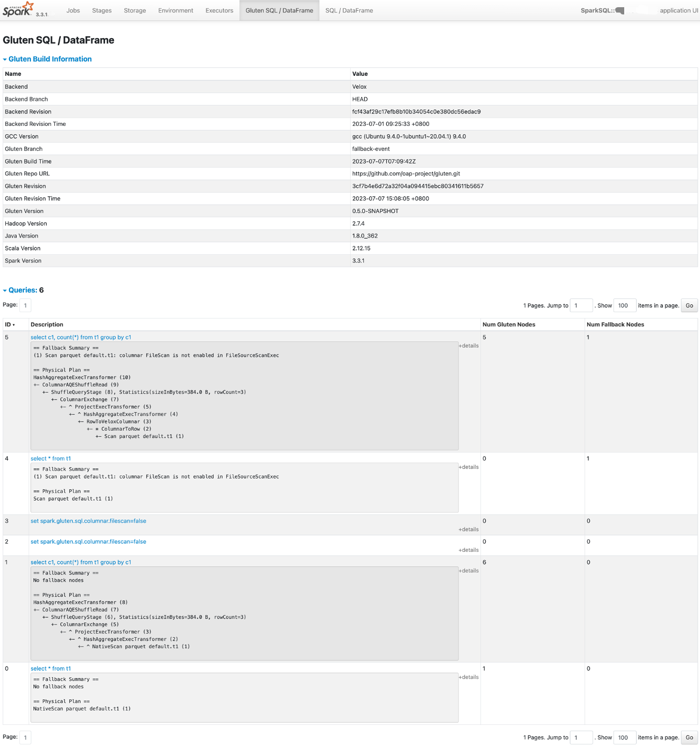This screenshot has height=747, width=700.
Task: Open the Jobs tab
Action: (73, 11)
